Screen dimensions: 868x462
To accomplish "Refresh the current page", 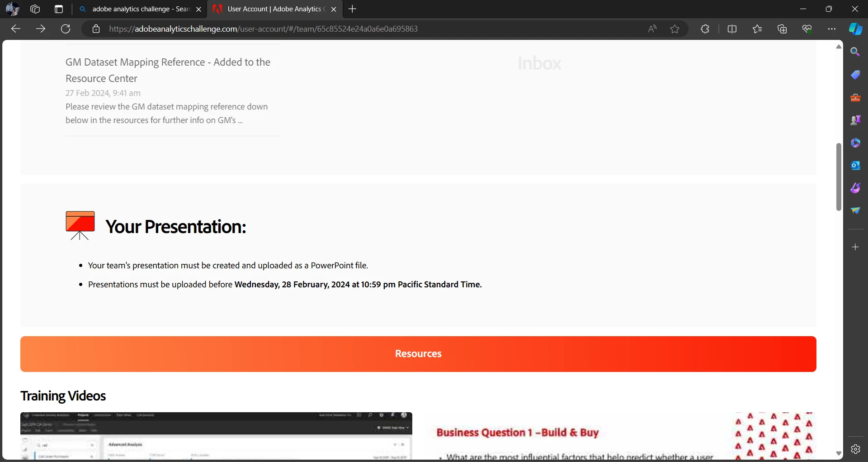I will coord(66,29).
